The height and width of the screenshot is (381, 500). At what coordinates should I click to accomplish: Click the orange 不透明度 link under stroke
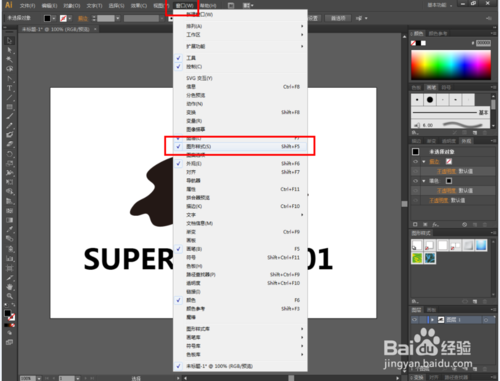point(446,191)
